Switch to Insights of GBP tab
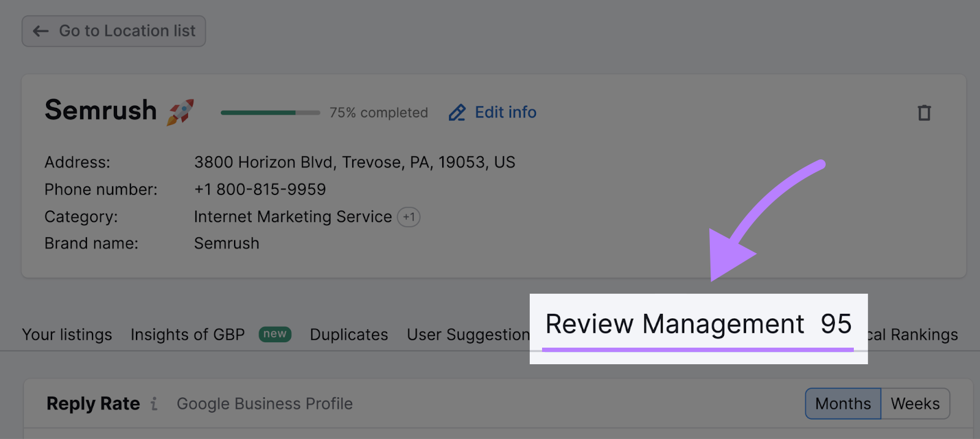 (187, 335)
